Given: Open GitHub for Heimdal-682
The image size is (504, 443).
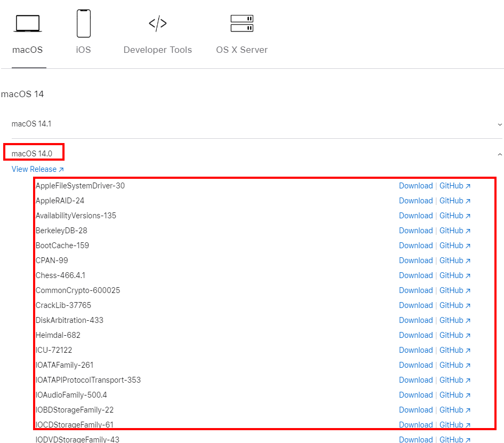Looking at the screenshot, I should pos(455,335).
